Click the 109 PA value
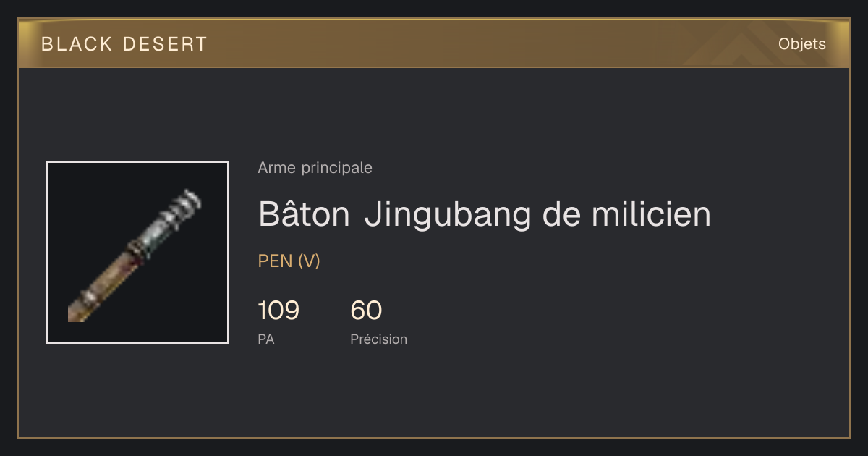This screenshot has width=868, height=456. (x=278, y=311)
